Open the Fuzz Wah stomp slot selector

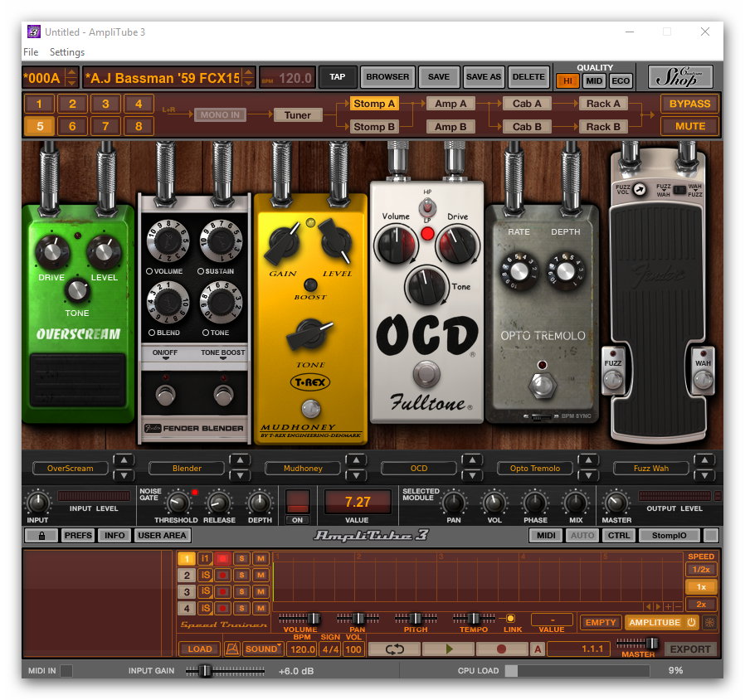click(x=651, y=469)
